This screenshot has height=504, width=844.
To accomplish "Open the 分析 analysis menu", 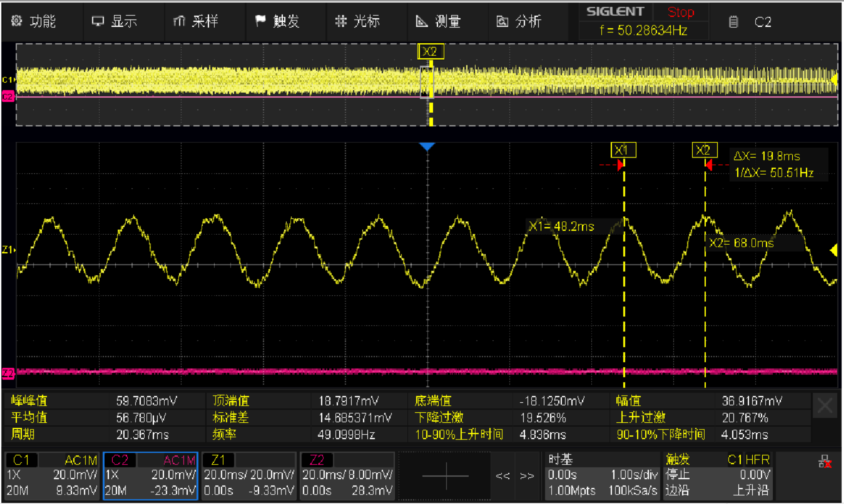I will point(519,21).
